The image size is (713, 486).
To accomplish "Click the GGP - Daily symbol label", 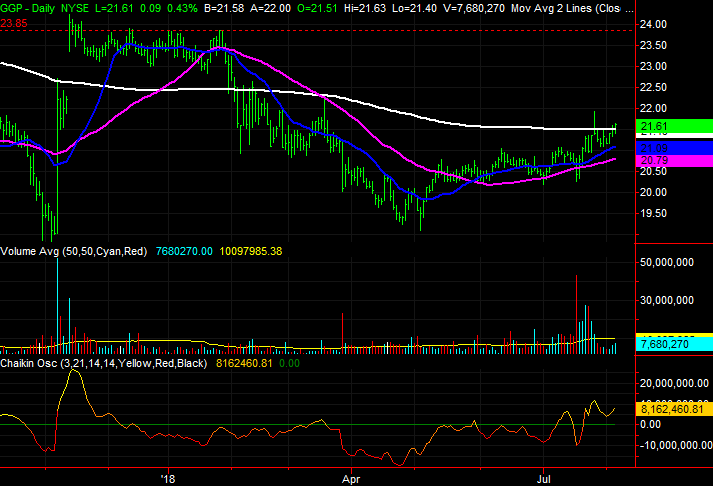I will [x=27, y=8].
